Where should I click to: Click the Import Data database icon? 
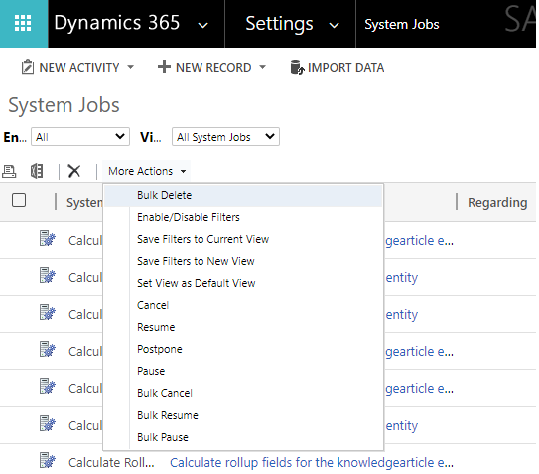pyautogui.click(x=297, y=67)
